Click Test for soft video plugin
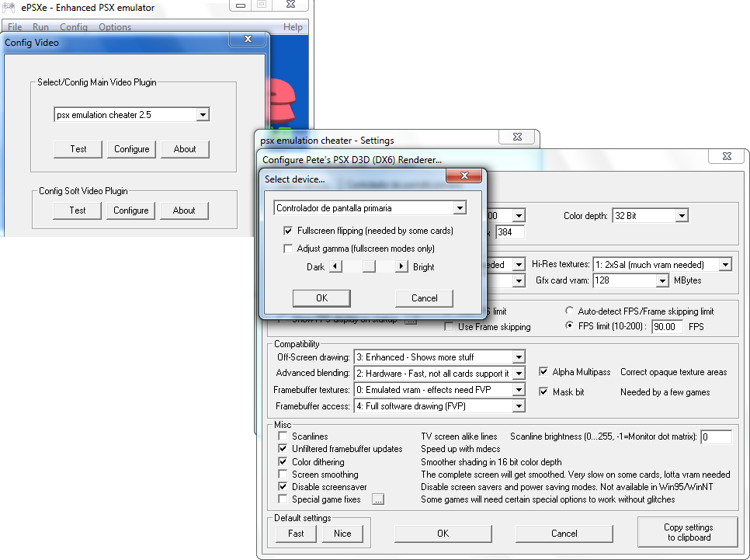The width and height of the screenshot is (750, 560). coord(77,210)
